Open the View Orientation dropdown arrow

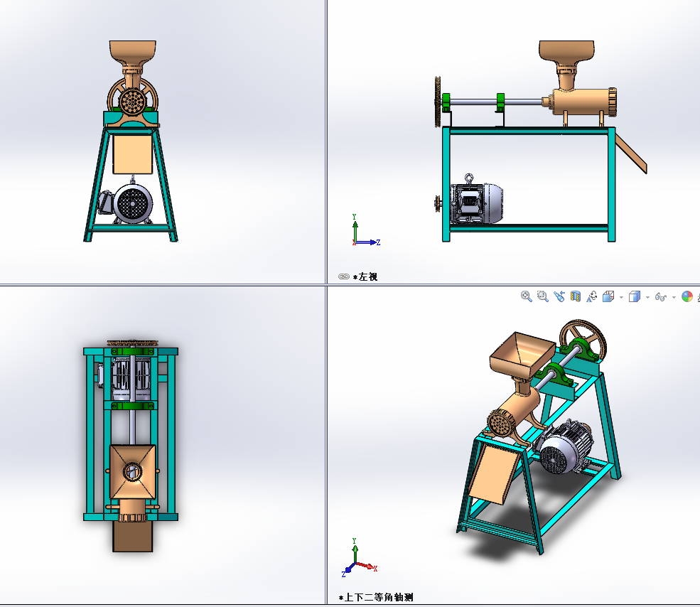(621, 297)
